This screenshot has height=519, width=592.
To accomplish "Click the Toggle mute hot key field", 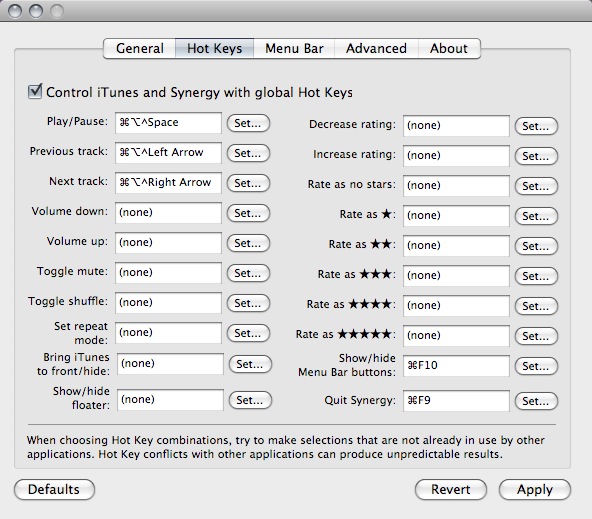I will click(x=168, y=273).
